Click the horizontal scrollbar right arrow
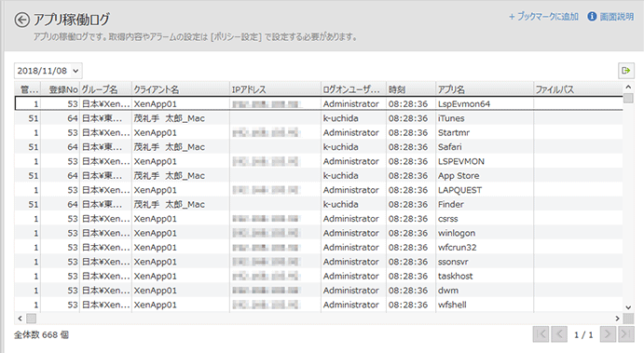 click(617, 319)
